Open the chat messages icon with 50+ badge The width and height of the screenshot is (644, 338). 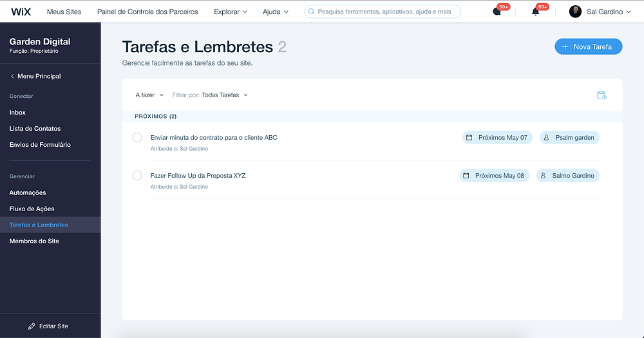(x=497, y=12)
